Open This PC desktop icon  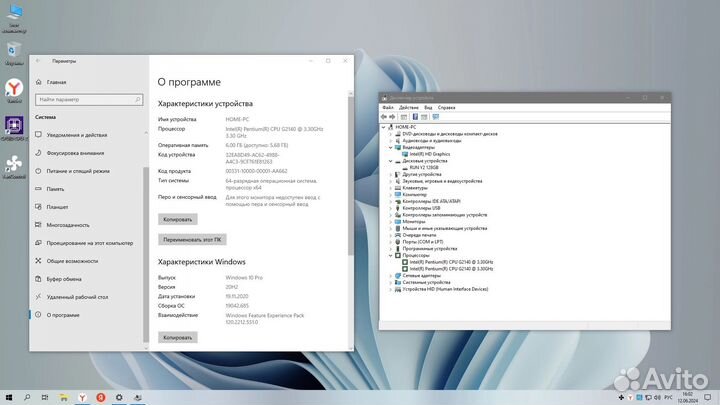pos(14,17)
